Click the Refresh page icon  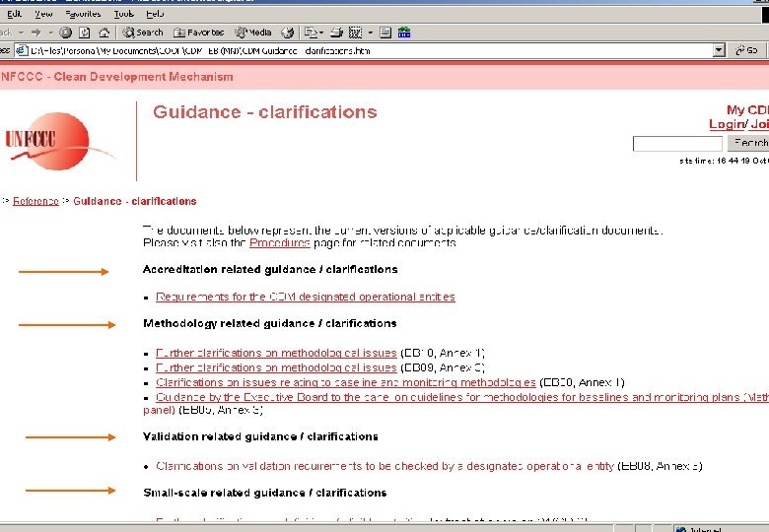pos(85,33)
